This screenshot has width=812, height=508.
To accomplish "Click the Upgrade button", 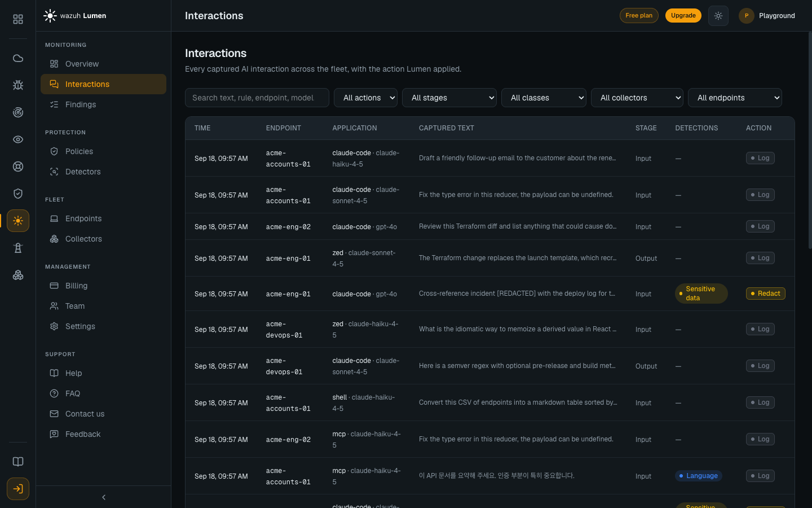I will tap(683, 16).
